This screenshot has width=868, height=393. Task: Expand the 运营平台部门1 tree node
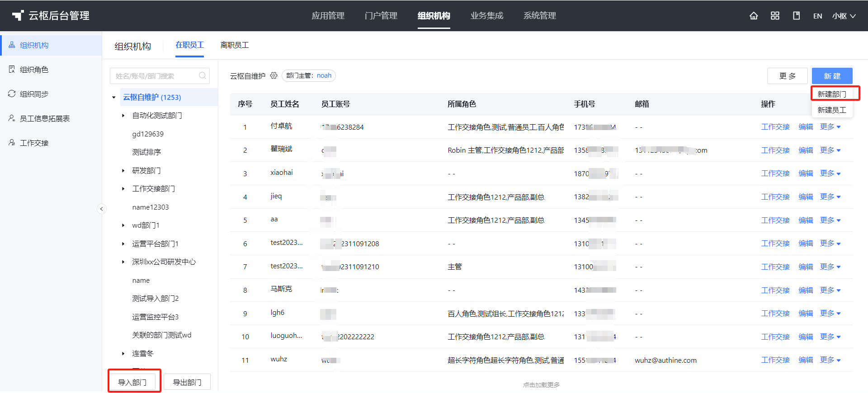123,244
